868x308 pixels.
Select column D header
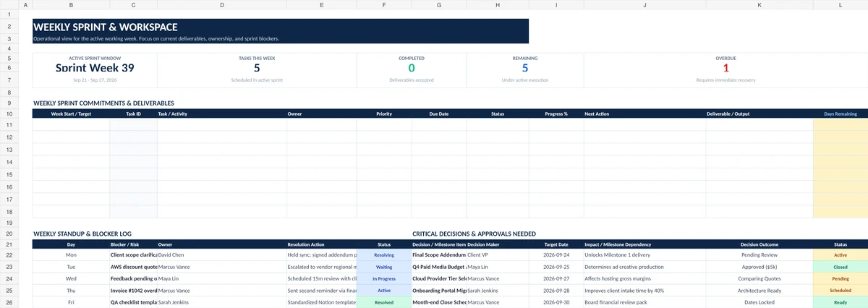pyautogui.click(x=221, y=5)
